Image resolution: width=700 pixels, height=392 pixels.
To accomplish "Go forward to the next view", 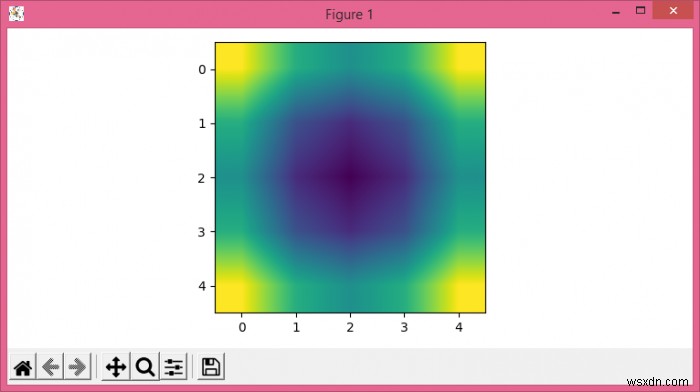I will pyautogui.click(x=78, y=367).
